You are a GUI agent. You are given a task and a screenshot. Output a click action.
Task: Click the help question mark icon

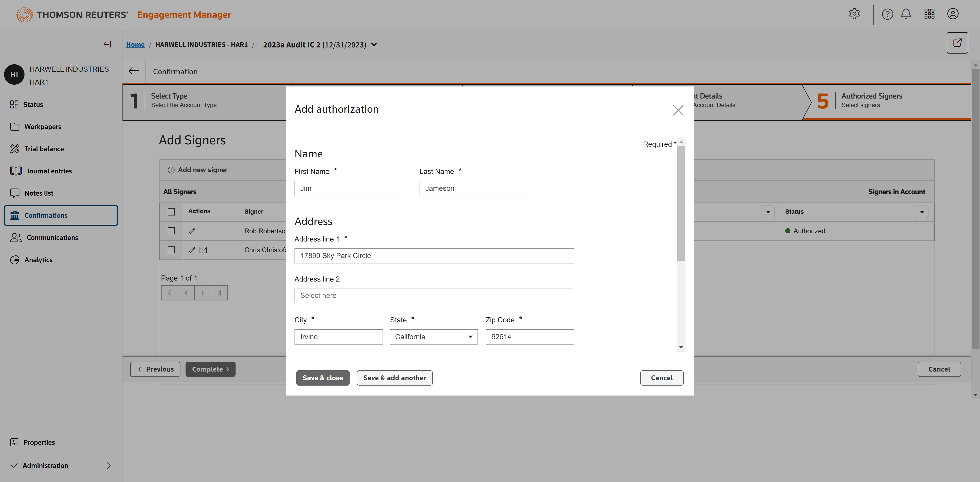tap(887, 14)
